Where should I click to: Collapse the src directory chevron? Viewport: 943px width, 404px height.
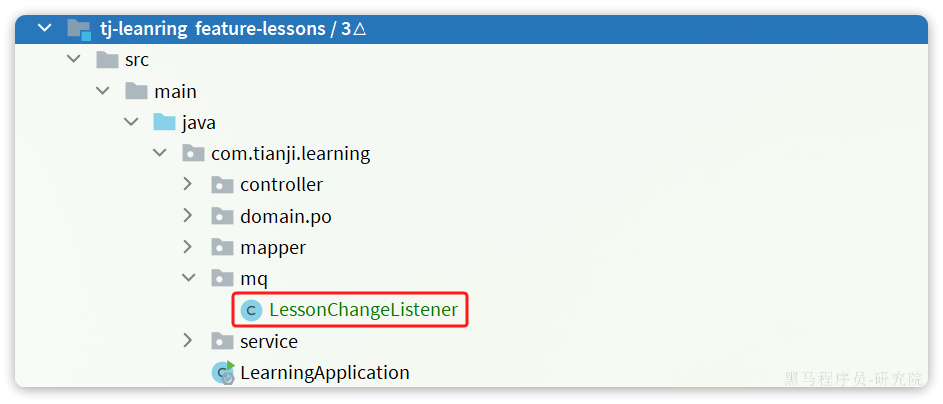[73, 59]
